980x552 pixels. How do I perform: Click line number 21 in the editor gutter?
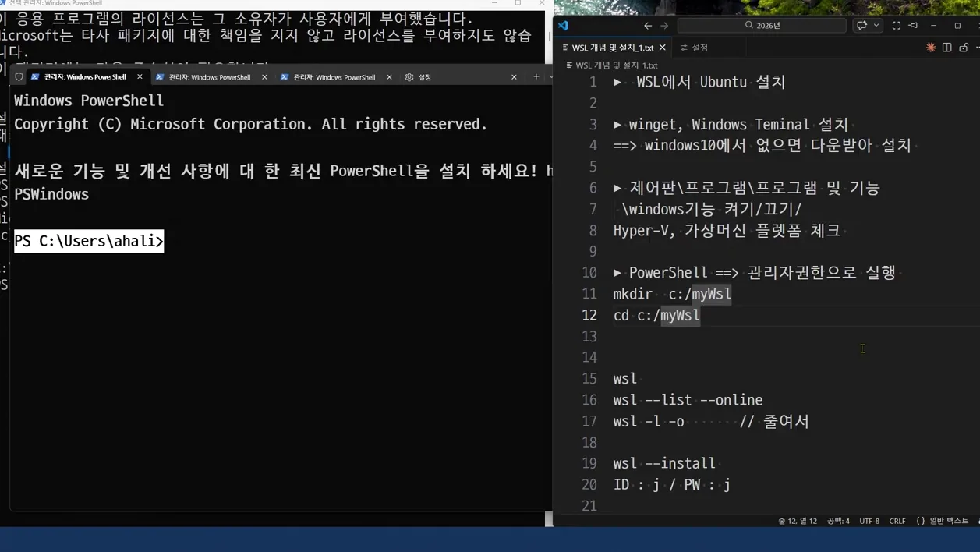[589, 506]
